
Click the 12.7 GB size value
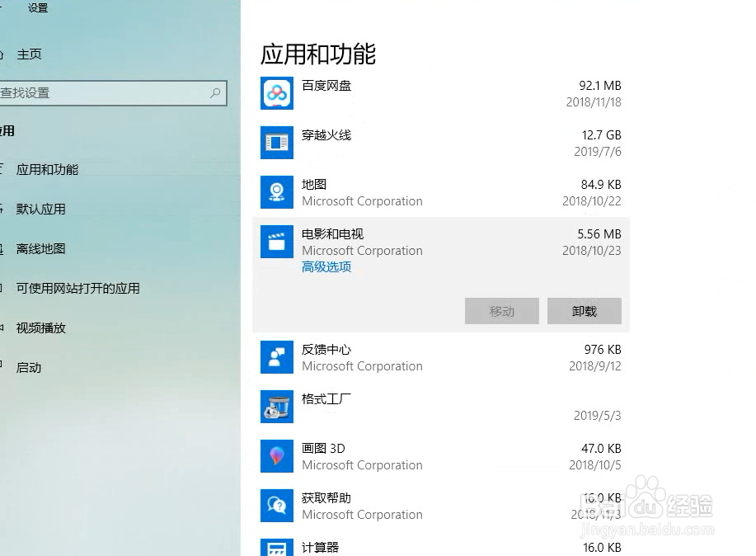(x=601, y=135)
